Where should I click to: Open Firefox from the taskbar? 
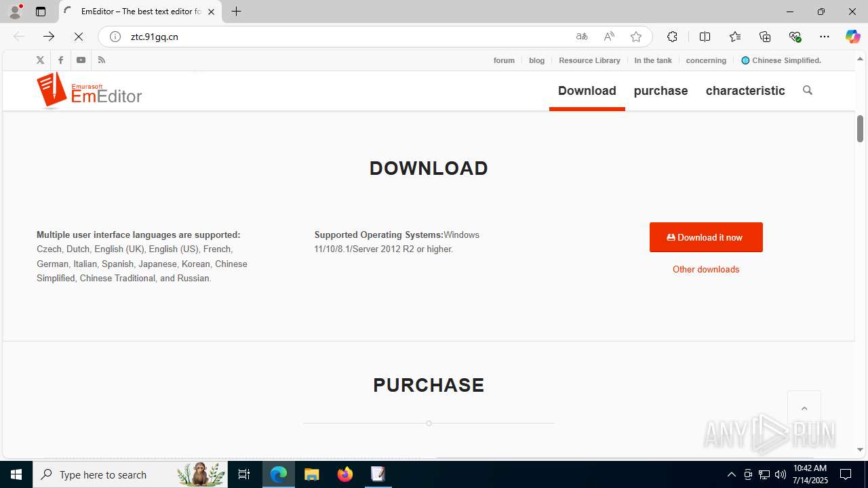(345, 474)
